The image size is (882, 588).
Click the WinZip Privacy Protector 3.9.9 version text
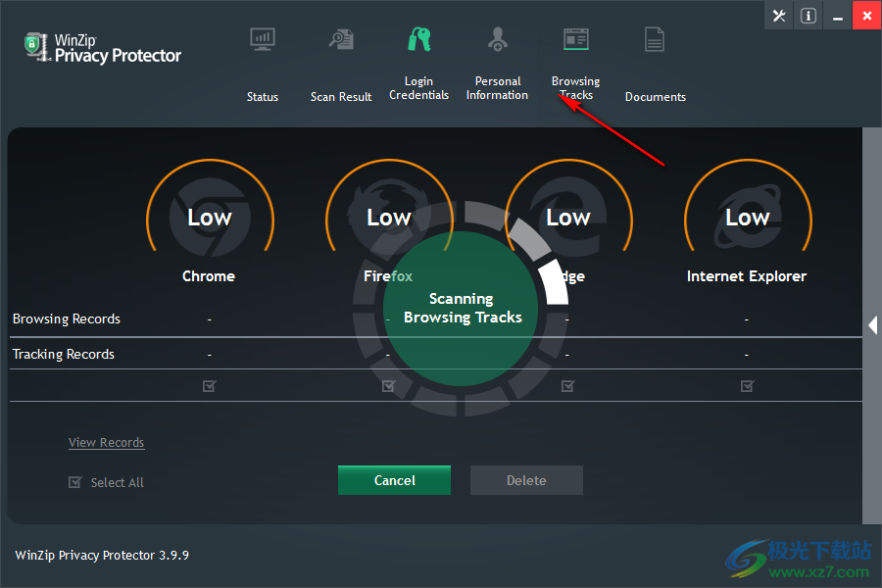click(x=102, y=556)
